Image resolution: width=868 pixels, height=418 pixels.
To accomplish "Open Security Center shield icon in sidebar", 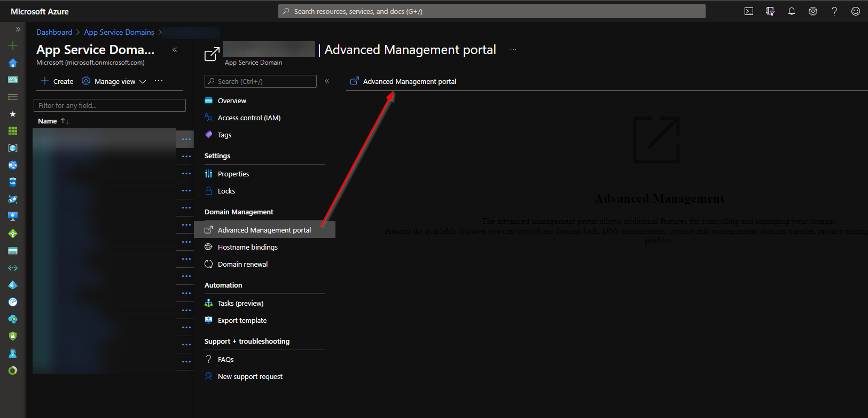I will point(13,336).
